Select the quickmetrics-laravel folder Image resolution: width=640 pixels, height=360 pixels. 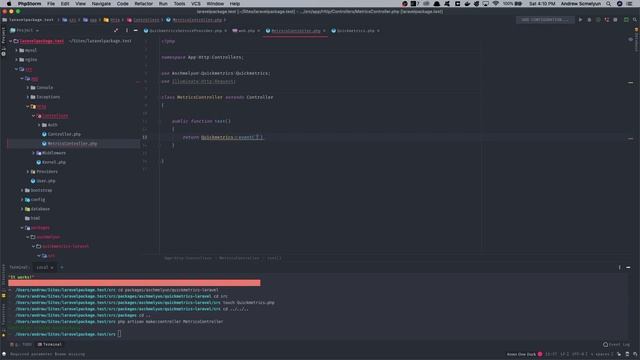[x=62, y=246]
